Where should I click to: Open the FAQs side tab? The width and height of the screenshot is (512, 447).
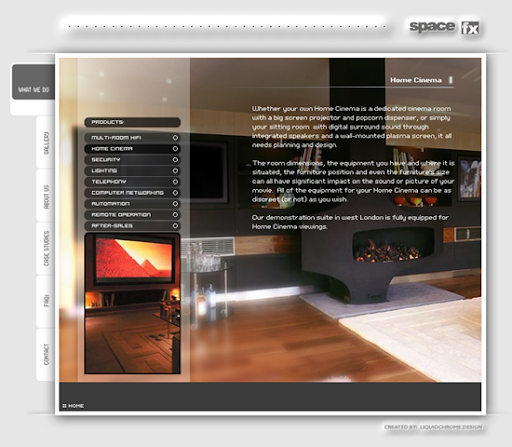(x=46, y=301)
